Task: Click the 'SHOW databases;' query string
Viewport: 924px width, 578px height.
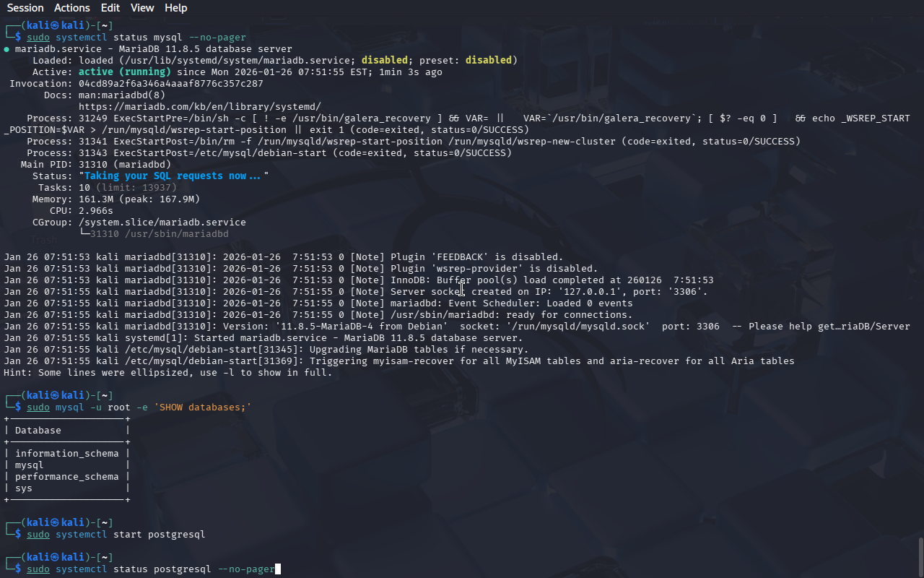Action: 202,407
